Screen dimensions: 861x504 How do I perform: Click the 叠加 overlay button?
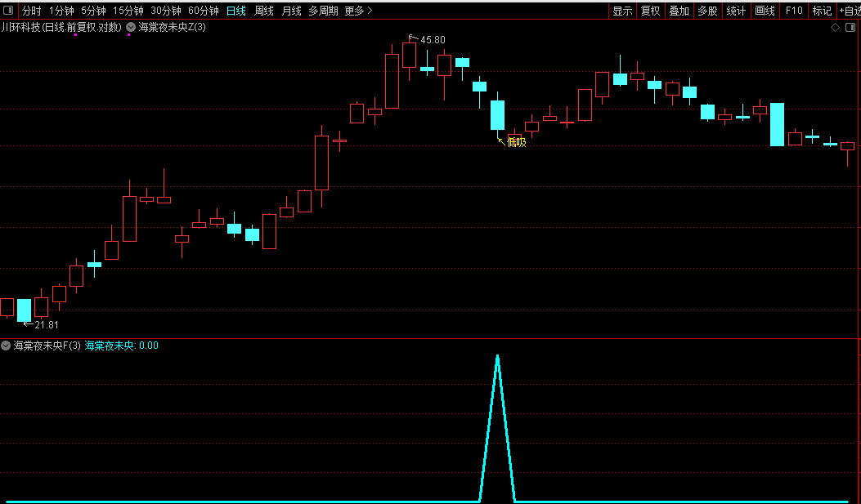[x=679, y=11]
